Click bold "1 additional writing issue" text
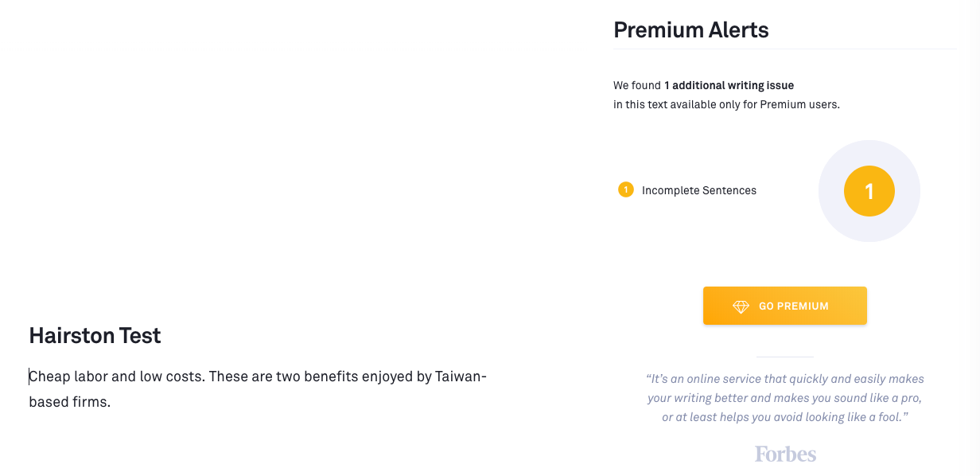This screenshot has width=980, height=476. (729, 85)
